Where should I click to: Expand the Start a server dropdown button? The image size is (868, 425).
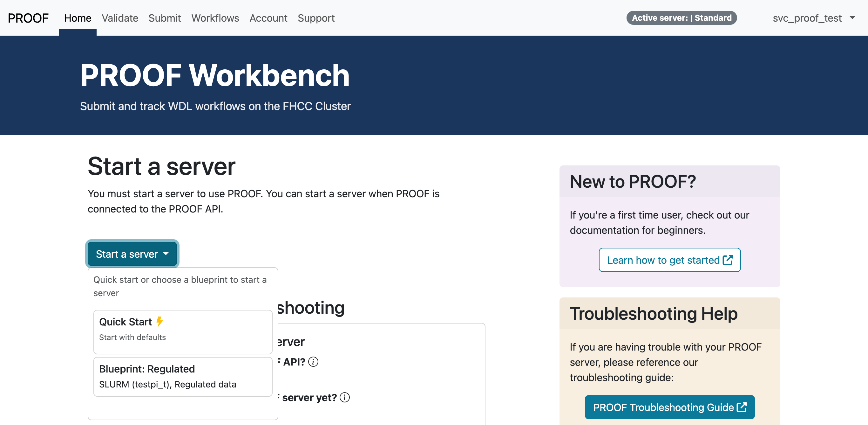click(132, 254)
